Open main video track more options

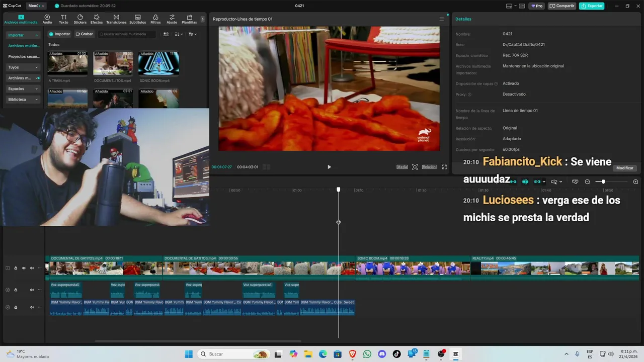pyautogui.click(x=40, y=268)
